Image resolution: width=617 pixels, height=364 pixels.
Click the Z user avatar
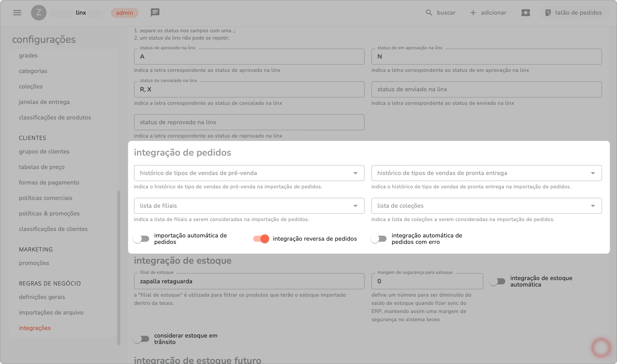(39, 13)
